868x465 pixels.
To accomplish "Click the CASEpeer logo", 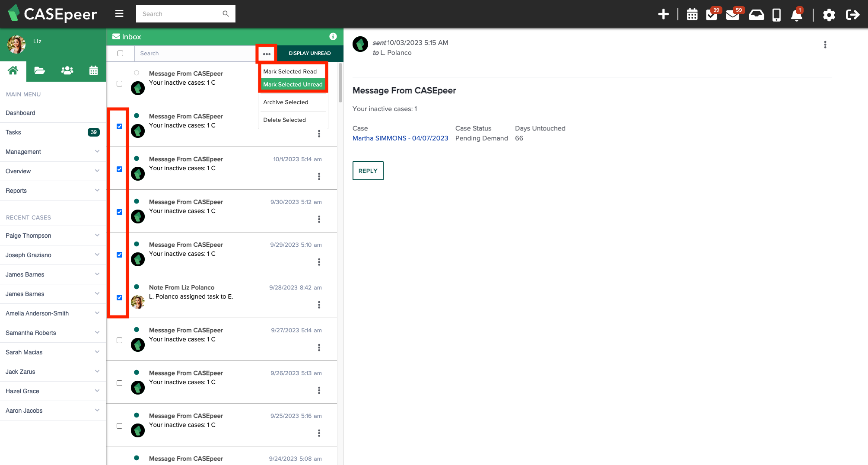I will click(x=53, y=14).
